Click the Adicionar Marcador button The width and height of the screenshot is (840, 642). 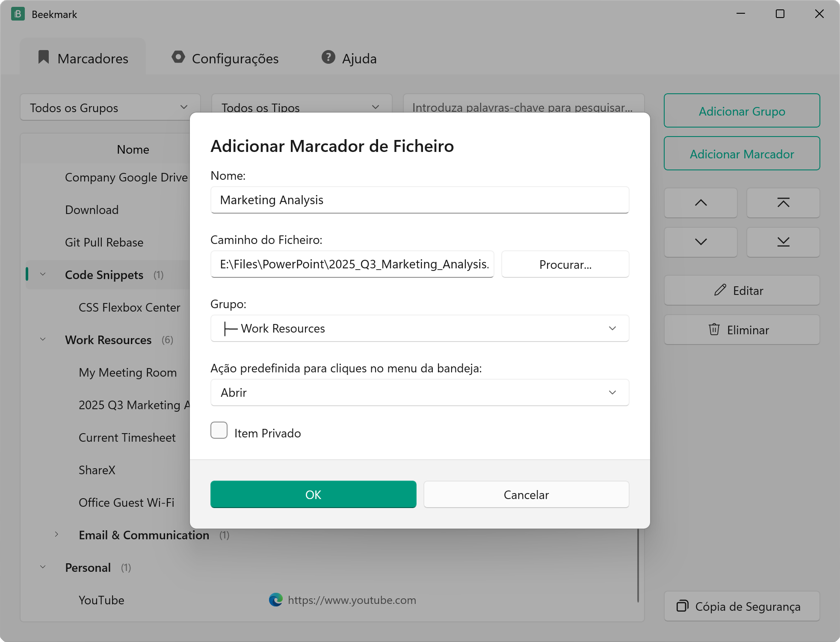(x=742, y=154)
